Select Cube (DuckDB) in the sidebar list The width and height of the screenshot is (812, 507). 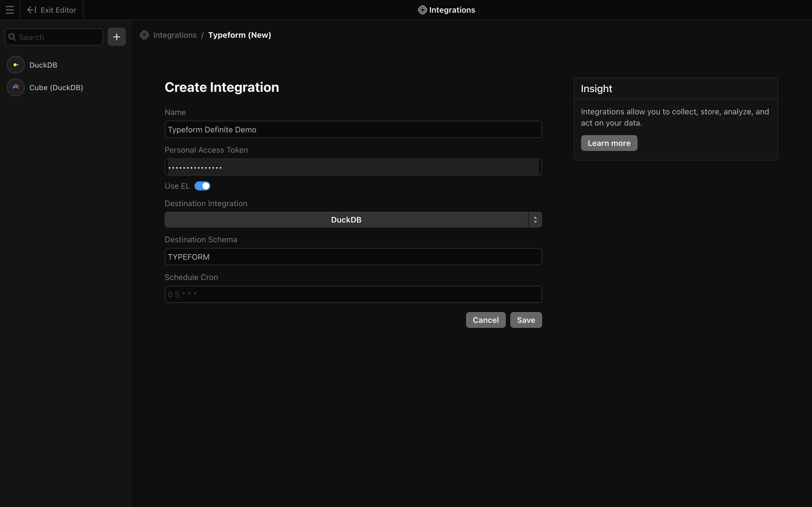56,88
